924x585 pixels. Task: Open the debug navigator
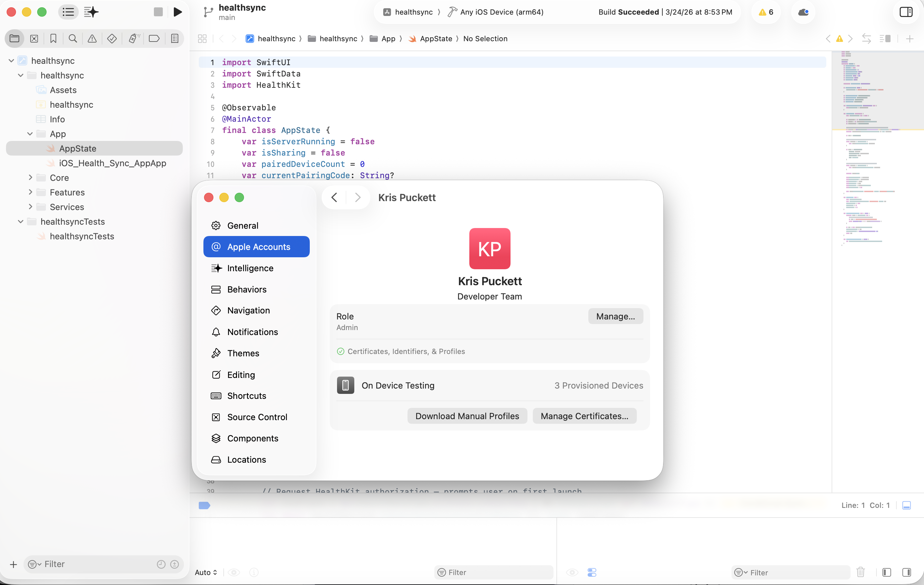tap(133, 38)
